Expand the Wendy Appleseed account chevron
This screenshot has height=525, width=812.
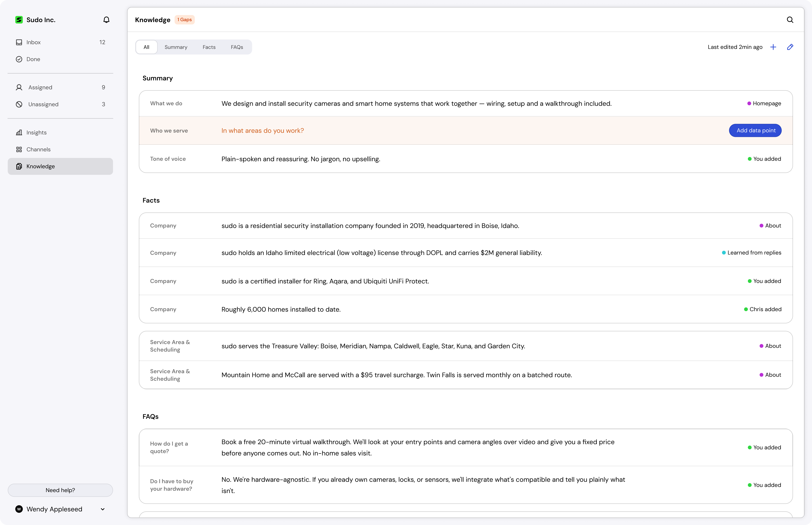[x=103, y=509]
